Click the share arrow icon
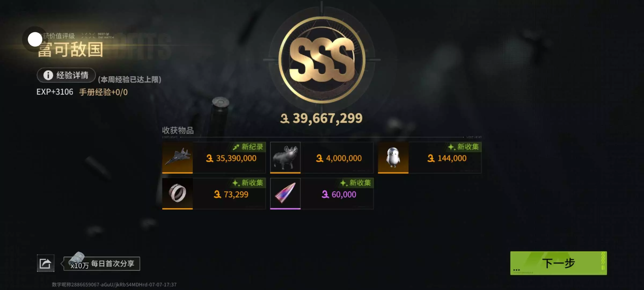644x290 pixels. [45, 263]
